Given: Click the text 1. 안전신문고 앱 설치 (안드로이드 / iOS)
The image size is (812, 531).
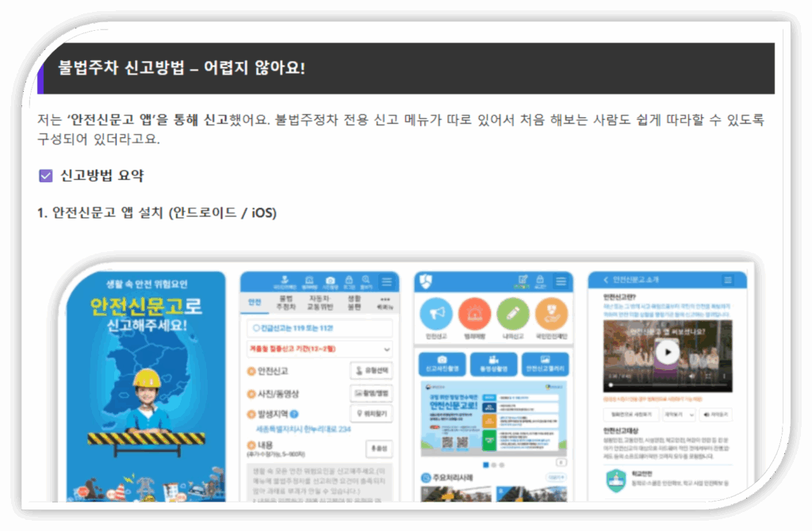Looking at the screenshot, I should coord(157,212).
